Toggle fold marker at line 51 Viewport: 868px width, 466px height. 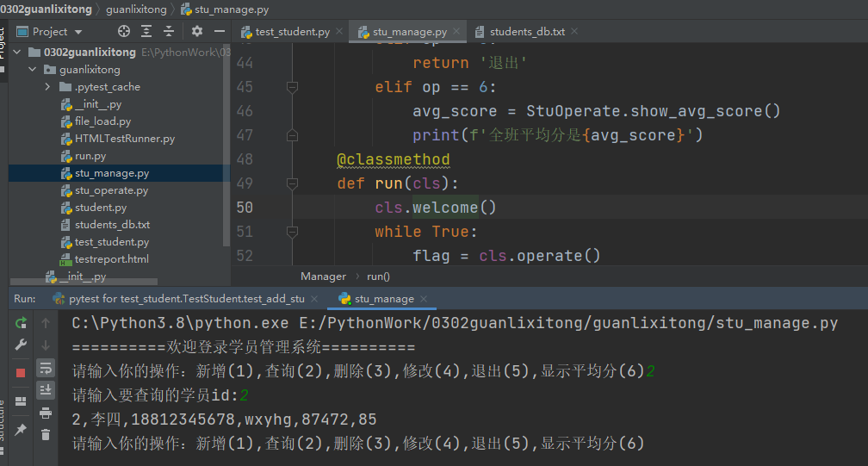pos(292,232)
